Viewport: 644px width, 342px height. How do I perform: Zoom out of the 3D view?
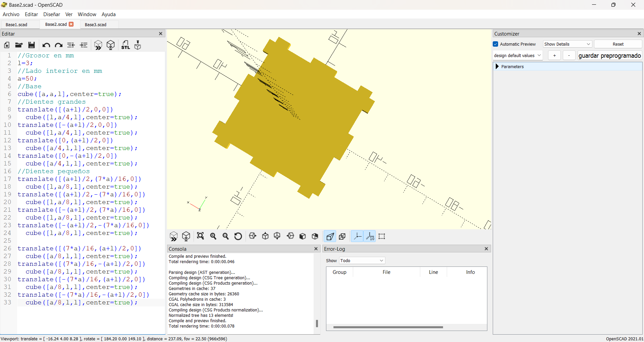point(226,236)
